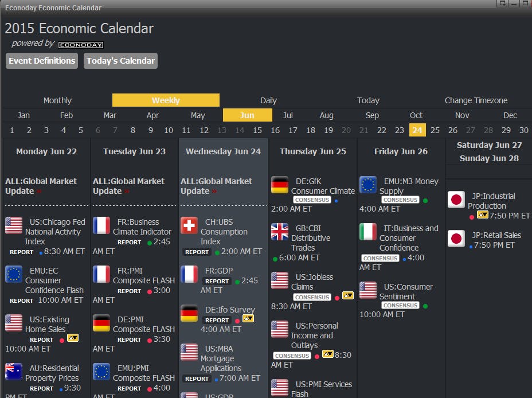
Task: Open the Event Definitions button
Action: pos(42,61)
